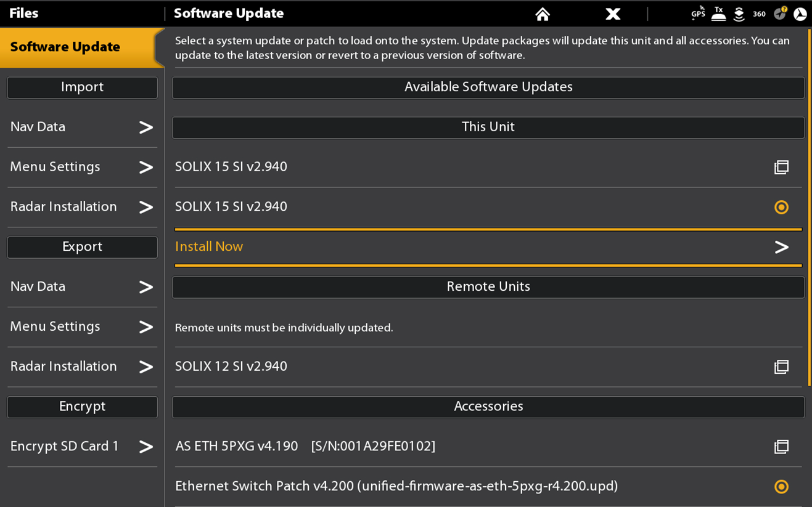Tap the Tx sonar transmit icon
Viewport: 812px width, 507px height.
click(x=718, y=13)
